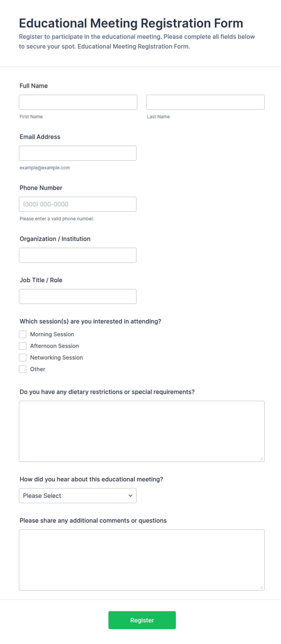The height and width of the screenshot is (644, 281).
Task: Check the Morning Session checkbox
Action: pyautogui.click(x=23, y=334)
